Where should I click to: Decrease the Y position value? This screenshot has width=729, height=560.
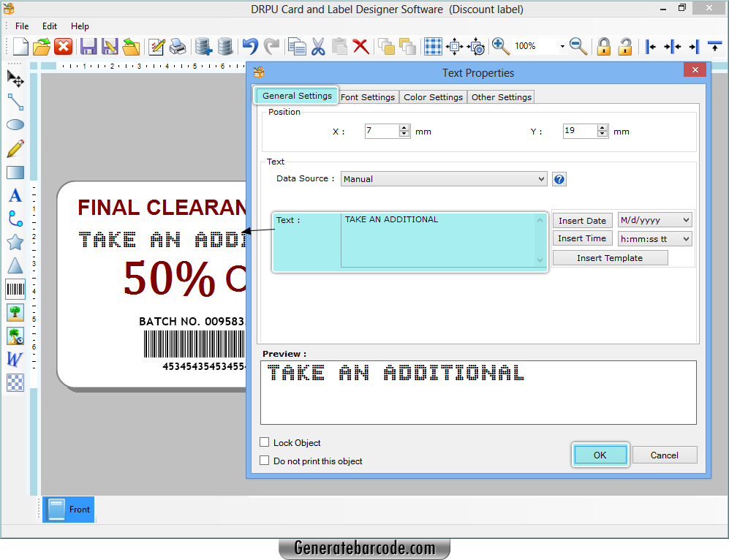603,135
